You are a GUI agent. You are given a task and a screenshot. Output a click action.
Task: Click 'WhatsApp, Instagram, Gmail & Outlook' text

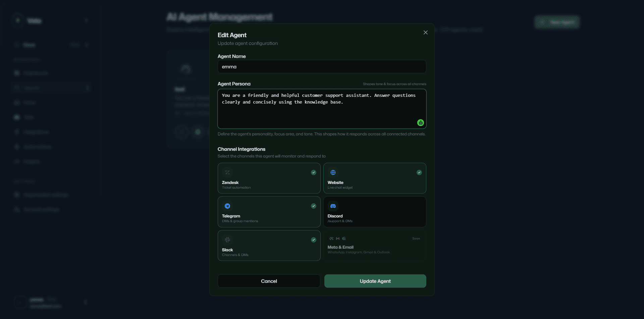pos(359,252)
